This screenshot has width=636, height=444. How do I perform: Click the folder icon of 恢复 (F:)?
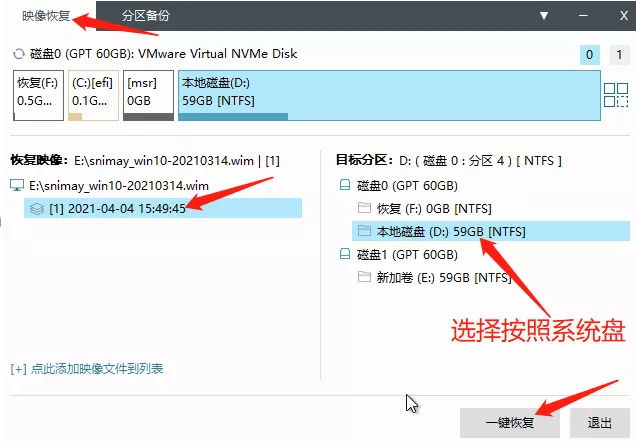click(364, 209)
